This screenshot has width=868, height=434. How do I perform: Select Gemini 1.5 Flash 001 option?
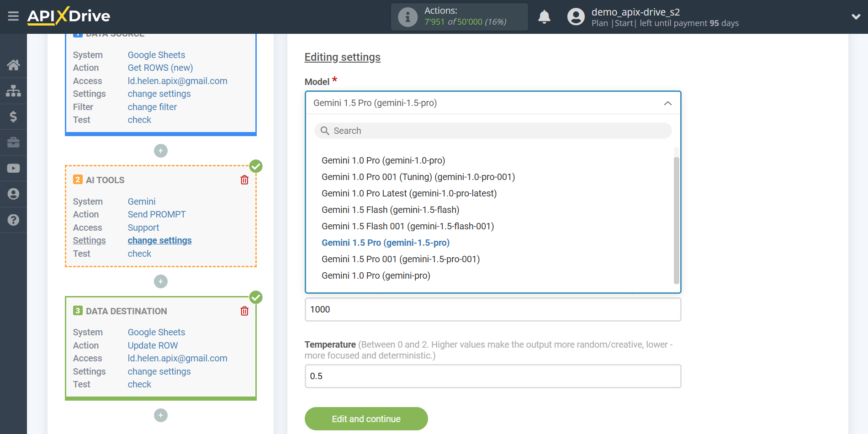(x=408, y=226)
